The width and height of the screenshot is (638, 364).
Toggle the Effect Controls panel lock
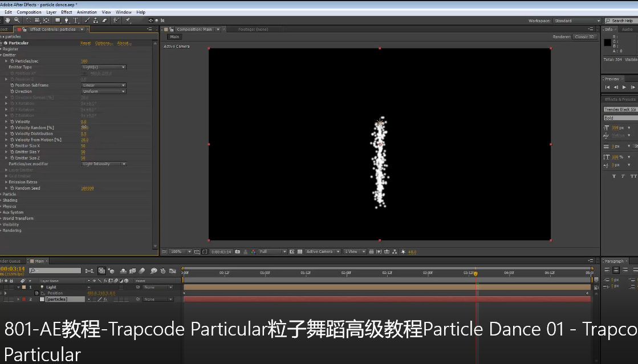[25, 29]
